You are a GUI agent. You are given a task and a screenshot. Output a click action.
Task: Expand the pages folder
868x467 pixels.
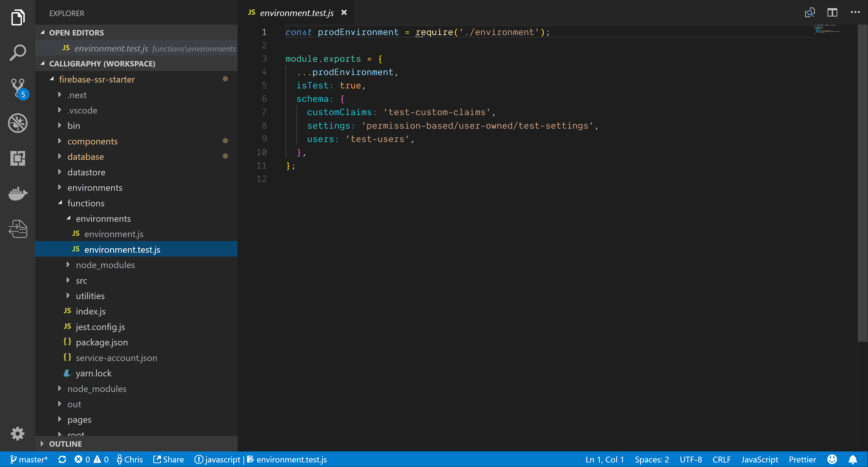(x=136, y=420)
